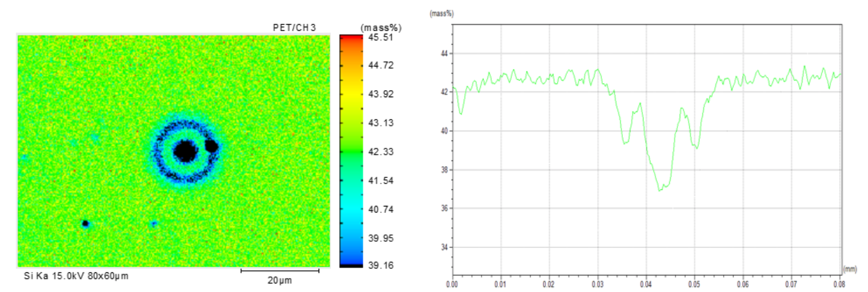
Task: Click the 0.08 tick label on x-axis
Action: [x=839, y=284]
